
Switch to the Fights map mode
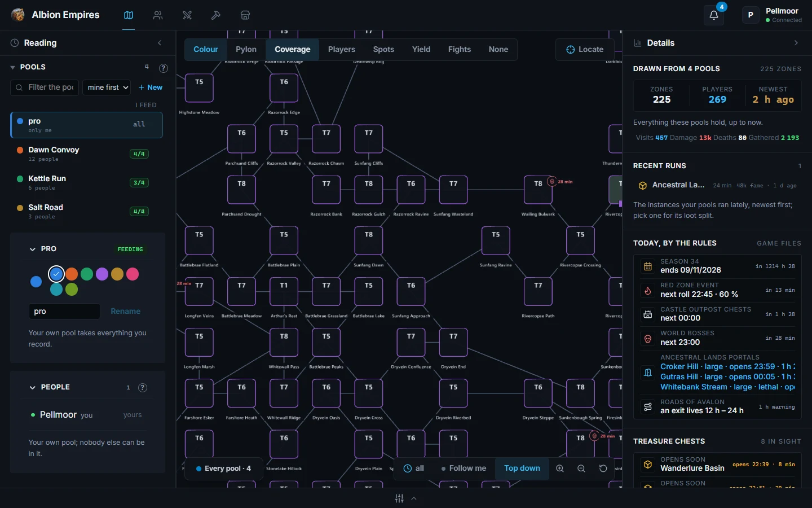coord(460,50)
